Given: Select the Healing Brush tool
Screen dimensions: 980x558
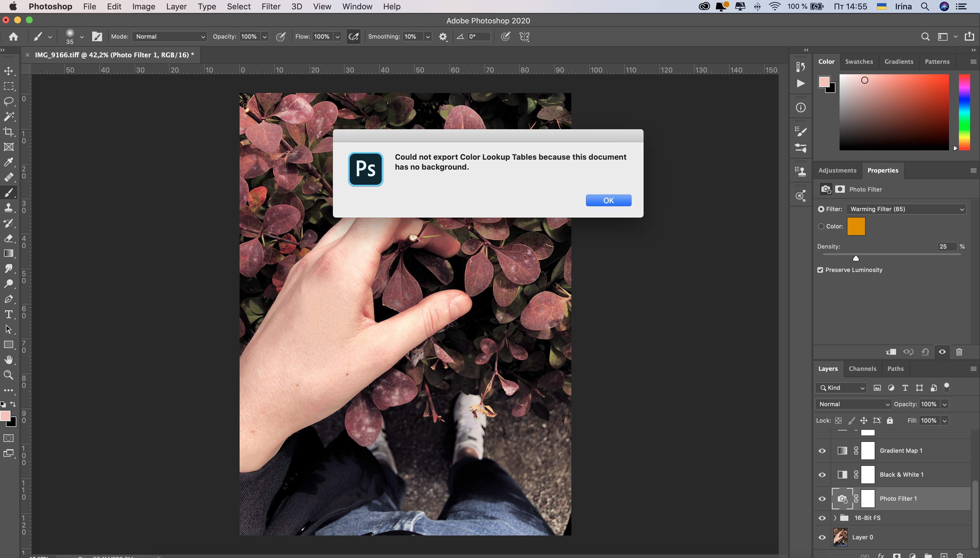Looking at the screenshot, I should (8, 178).
